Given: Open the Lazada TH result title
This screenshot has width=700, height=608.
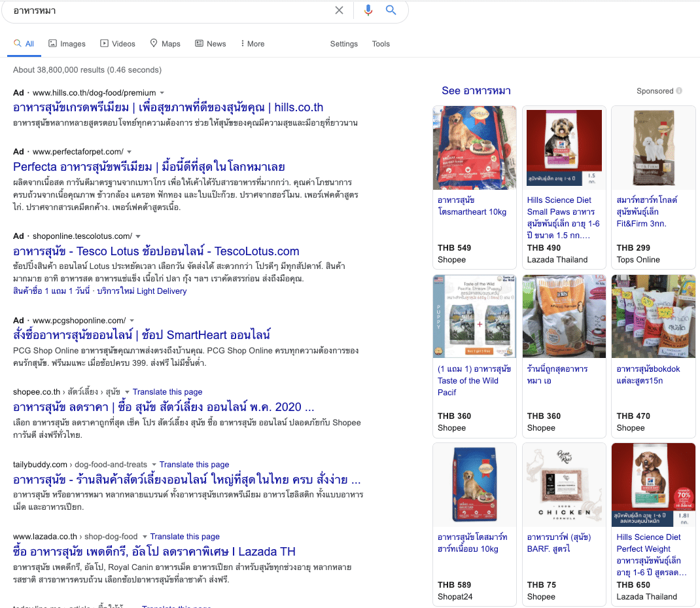Looking at the screenshot, I should coord(154,552).
